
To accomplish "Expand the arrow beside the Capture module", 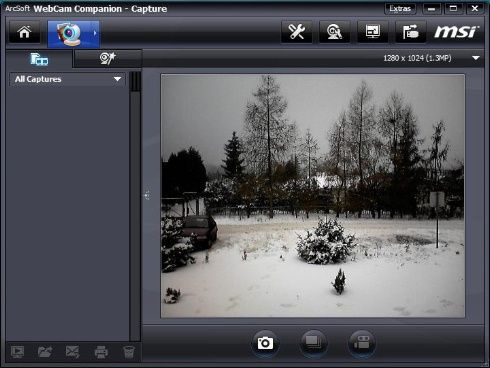I will [x=95, y=33].
